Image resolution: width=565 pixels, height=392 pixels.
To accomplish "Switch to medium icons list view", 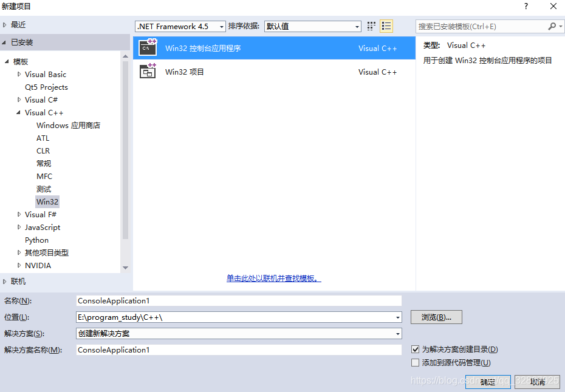I will (x=386, y=26).
